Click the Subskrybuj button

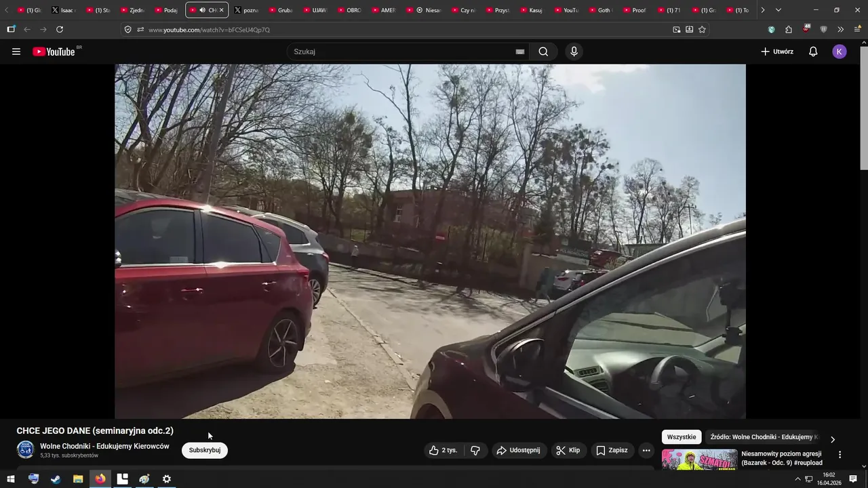[x=205, y=450]
